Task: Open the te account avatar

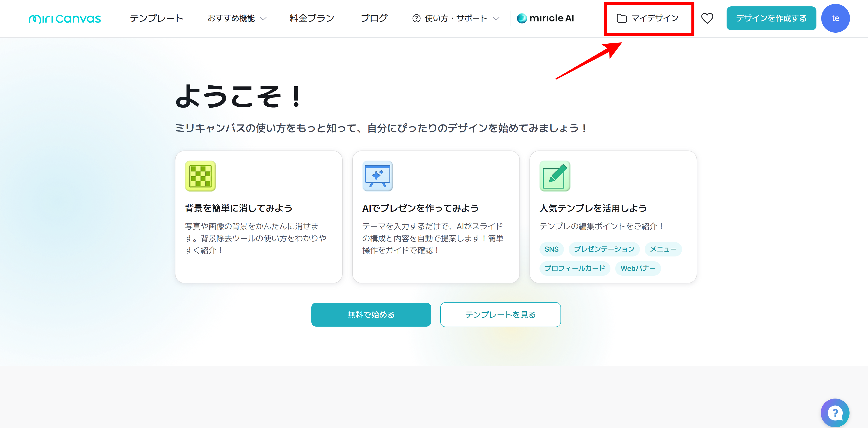Action: (835, 18)
